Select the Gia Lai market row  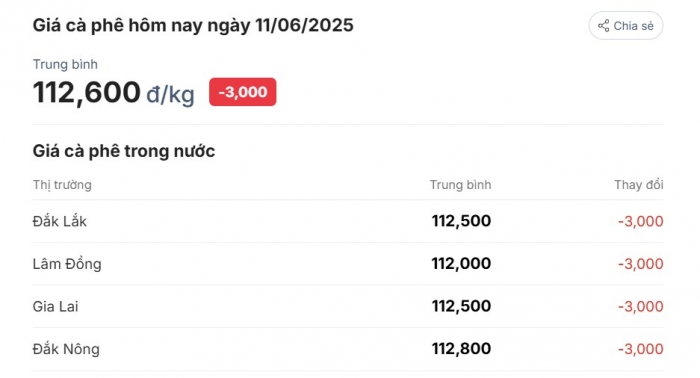pyautogui.click(x=348, y=306)
